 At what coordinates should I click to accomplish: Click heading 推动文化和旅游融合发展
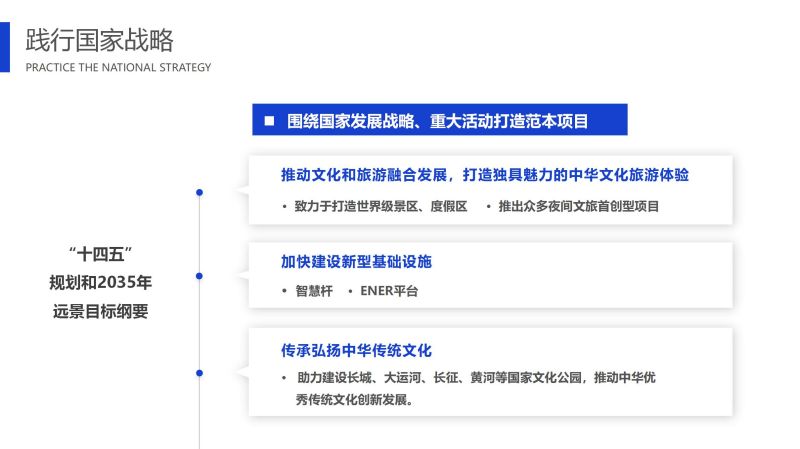(x=364, y=175)
